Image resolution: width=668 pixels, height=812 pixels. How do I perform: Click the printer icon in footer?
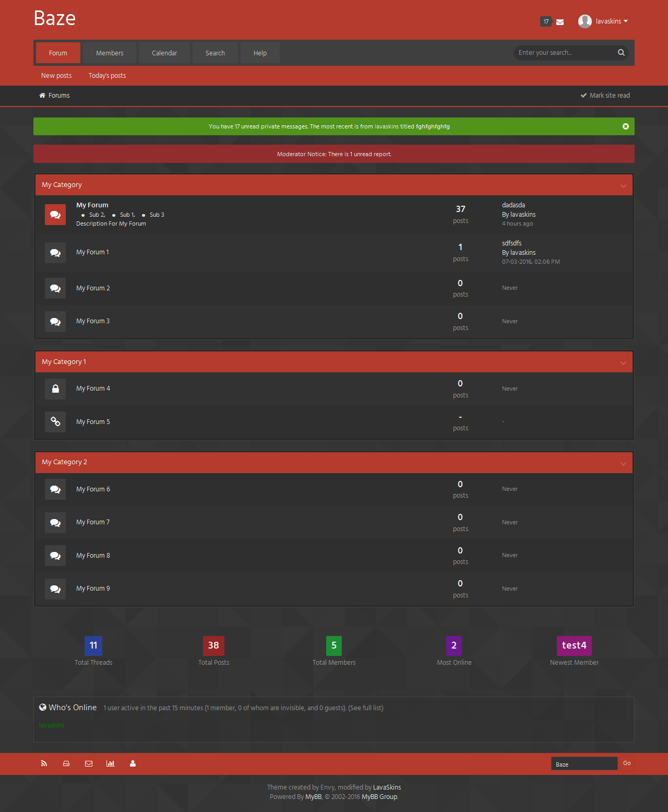[x=66, y=763]
